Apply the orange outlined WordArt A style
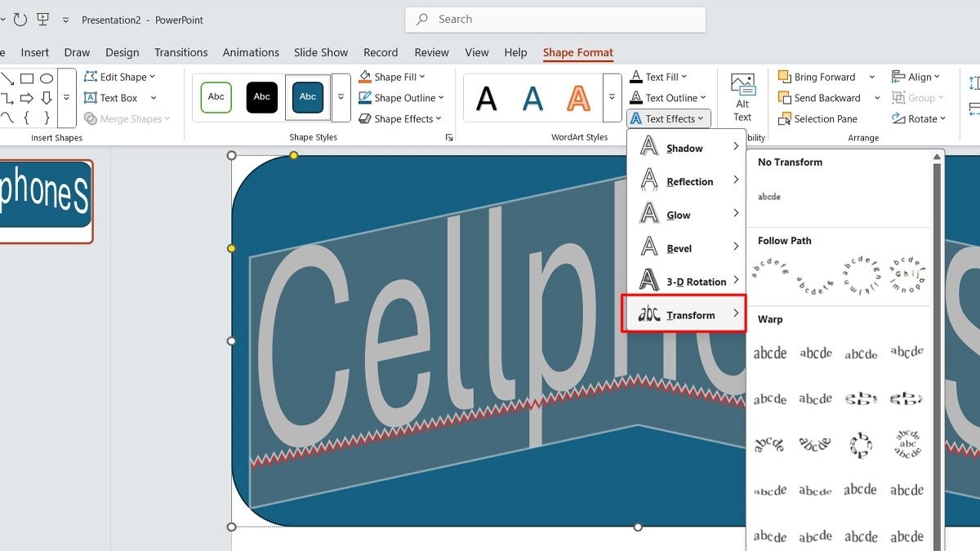 point(578,98)
